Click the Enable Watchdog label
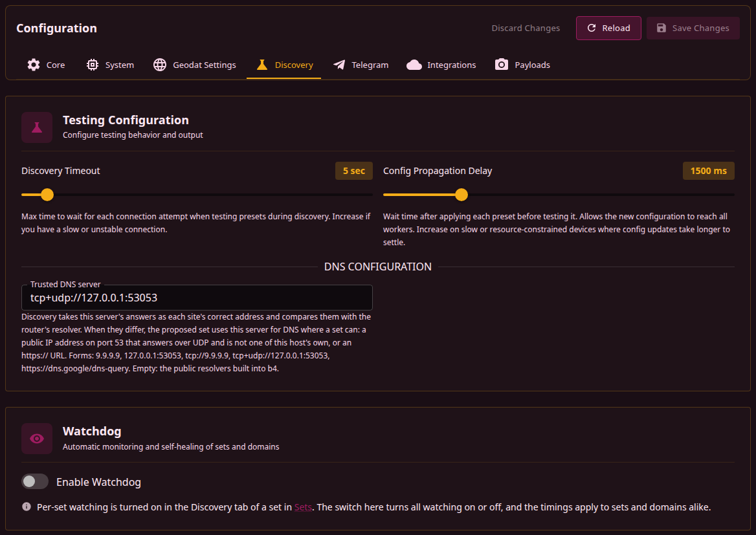The width and height of the screenshot is (756, 535). (98, 482)
